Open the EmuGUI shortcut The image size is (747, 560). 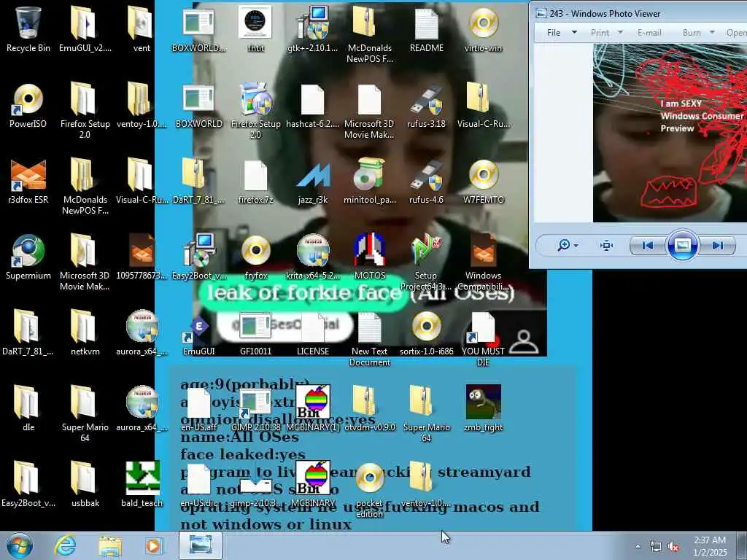(198, 332)
